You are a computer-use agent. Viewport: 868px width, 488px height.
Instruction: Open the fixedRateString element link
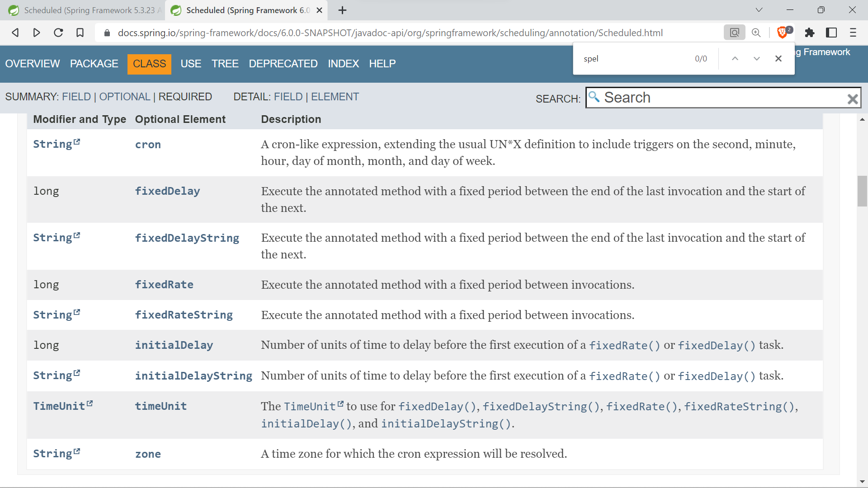pos(184,315)
